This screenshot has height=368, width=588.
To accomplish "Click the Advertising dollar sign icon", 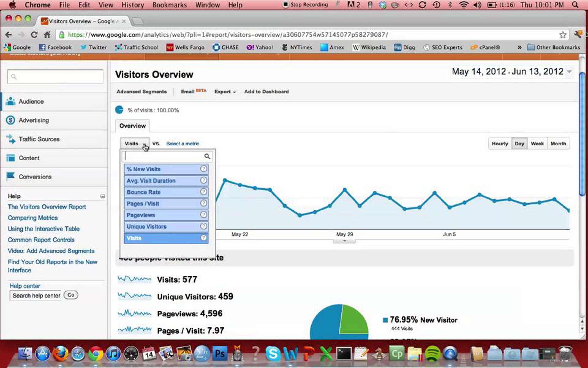I will (11, 120).
